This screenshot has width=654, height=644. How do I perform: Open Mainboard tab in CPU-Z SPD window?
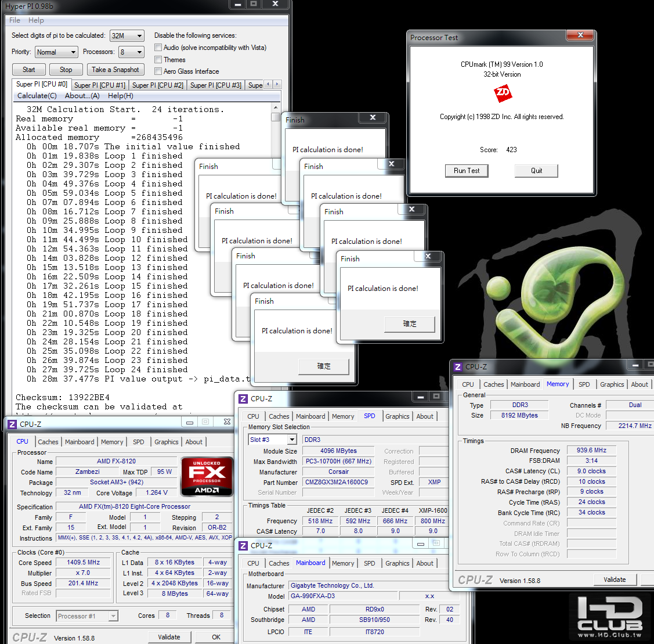coord(310,416)
